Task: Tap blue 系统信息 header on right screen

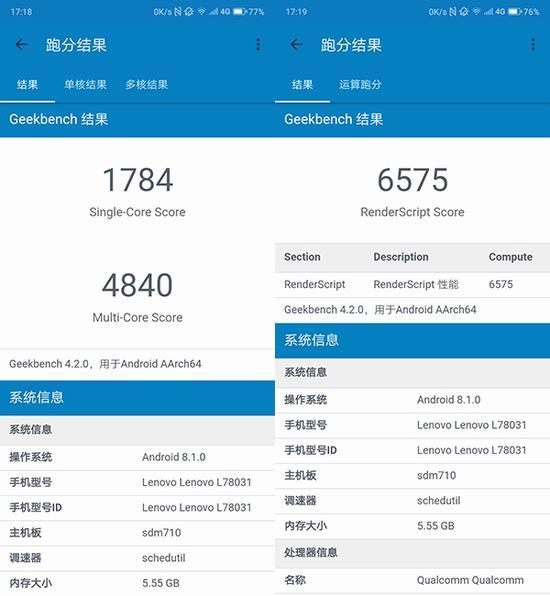Action: pyautogui.click(x=412, y=341)
